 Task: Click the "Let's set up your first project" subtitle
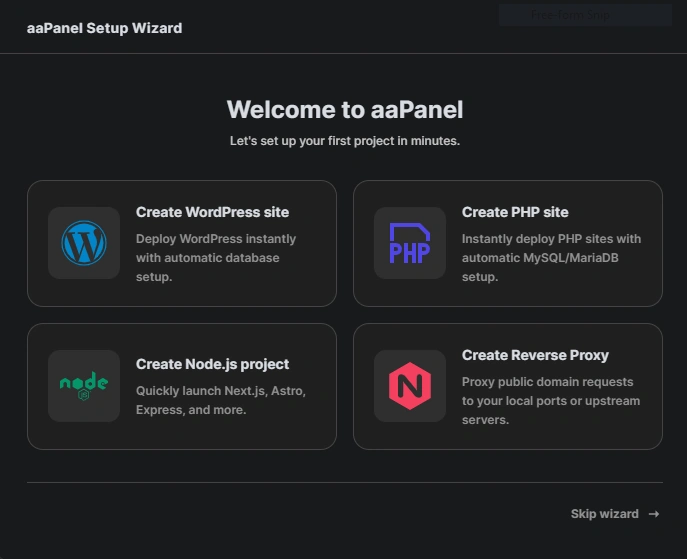[x=345, y=141]
